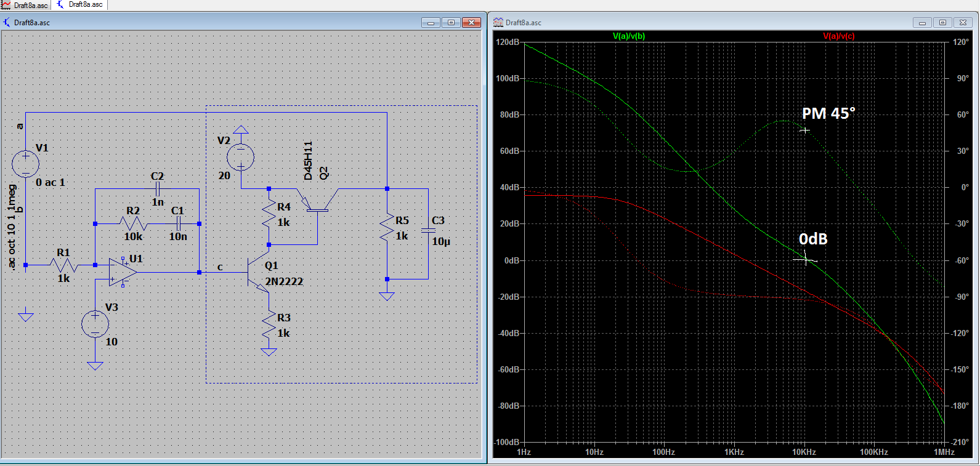Click the '.ac oct 10 1 1meg' directive

tap(12, 227)
